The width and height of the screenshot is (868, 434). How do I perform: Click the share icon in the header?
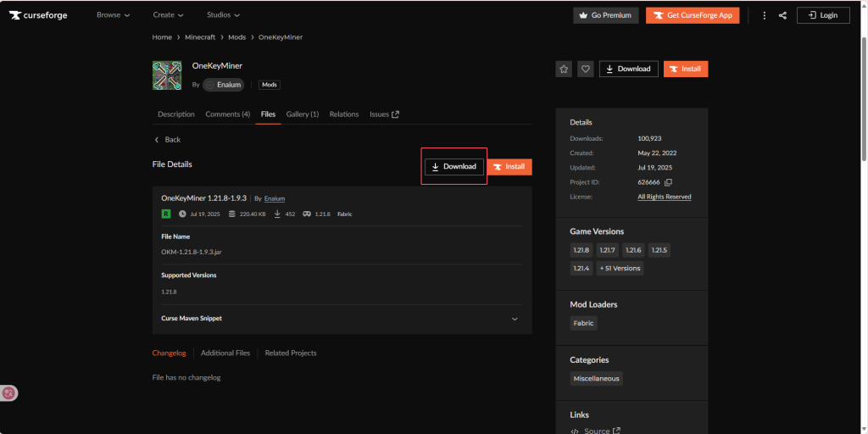click(782, 15)
